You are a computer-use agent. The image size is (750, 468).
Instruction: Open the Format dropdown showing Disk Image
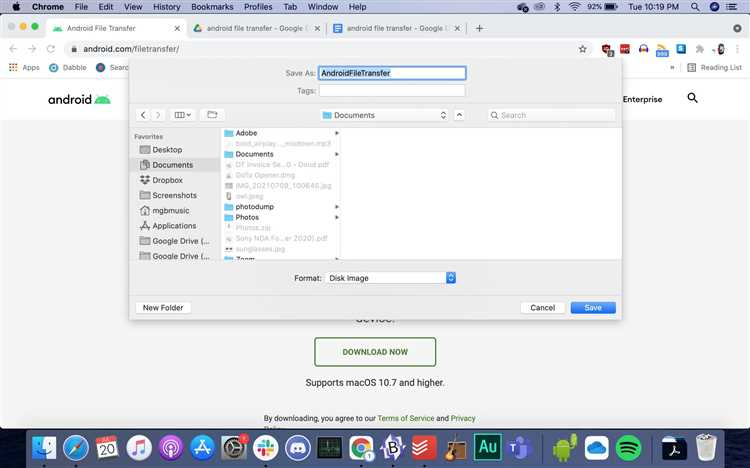(x=390, y=278)
